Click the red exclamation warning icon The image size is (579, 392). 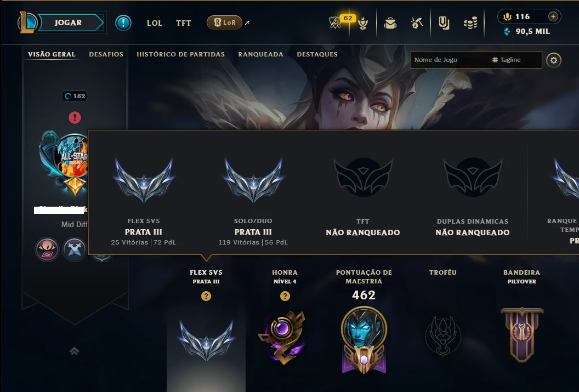75,118
